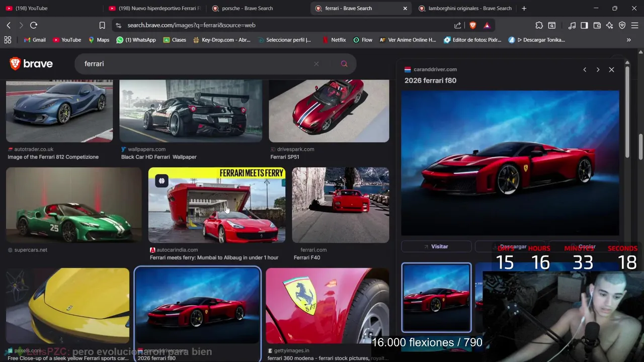Switch to porsche - Brave Search tab

(x=257, y=8)
